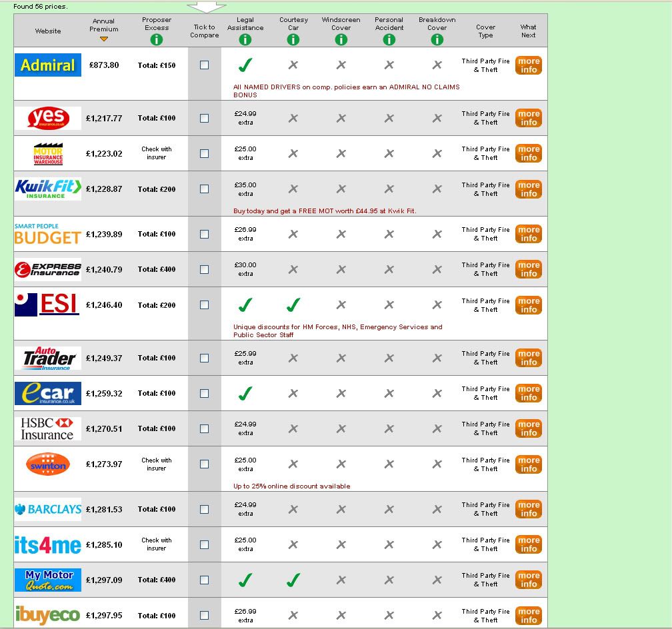Tick the compare checkbox for ecar

point(204,393)
